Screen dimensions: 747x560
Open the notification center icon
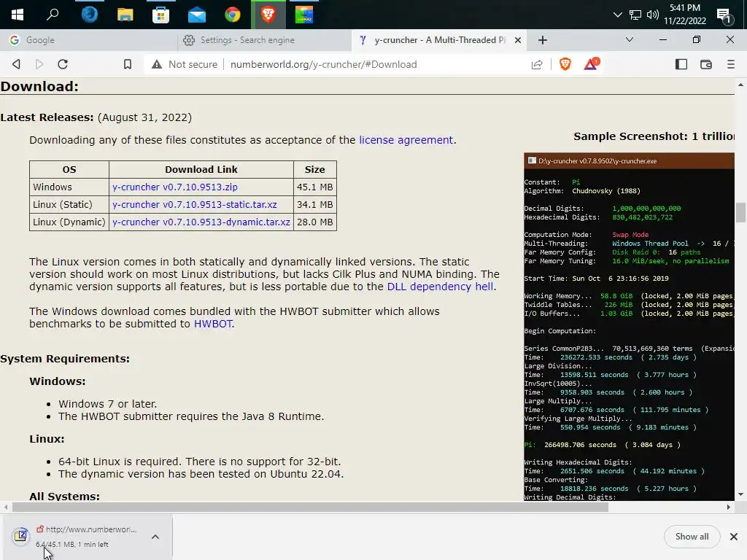[724, 16]
